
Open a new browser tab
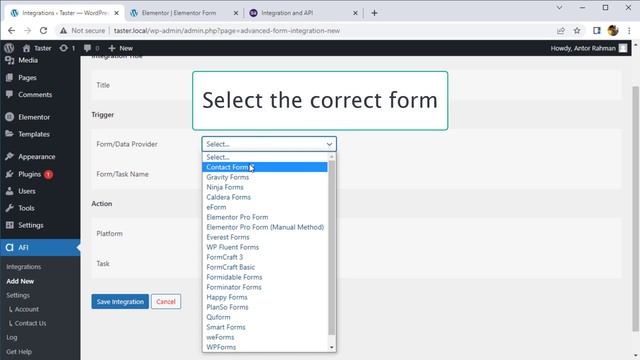tap(374, 13)
